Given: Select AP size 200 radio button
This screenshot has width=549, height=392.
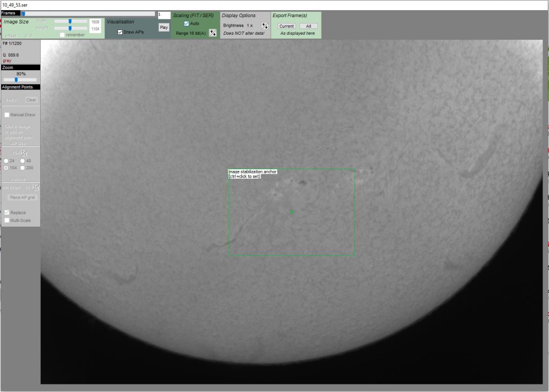Looking at the screenshot, I should pos(23,168).
